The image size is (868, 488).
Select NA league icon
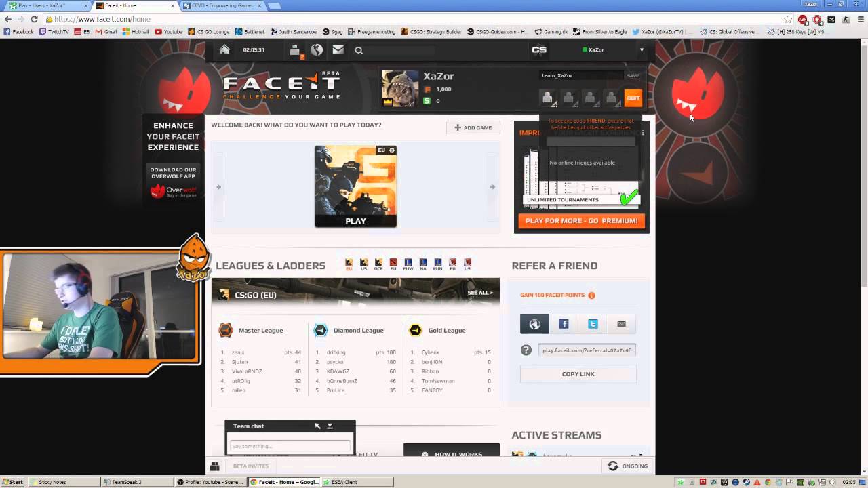(x=423, y=264)
